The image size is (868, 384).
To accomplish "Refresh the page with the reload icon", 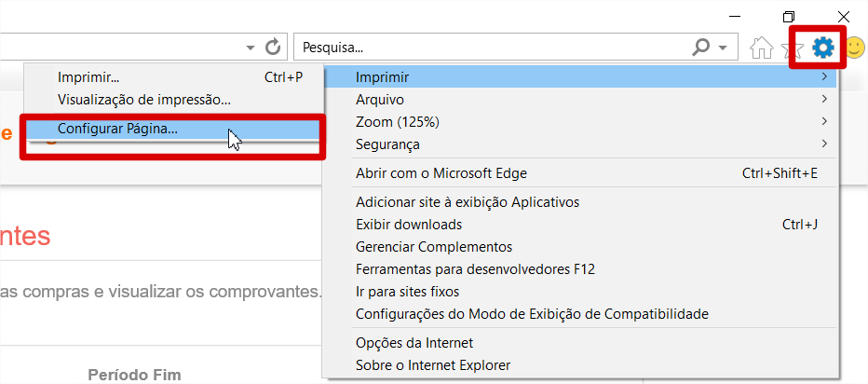I will click(273, 48).
